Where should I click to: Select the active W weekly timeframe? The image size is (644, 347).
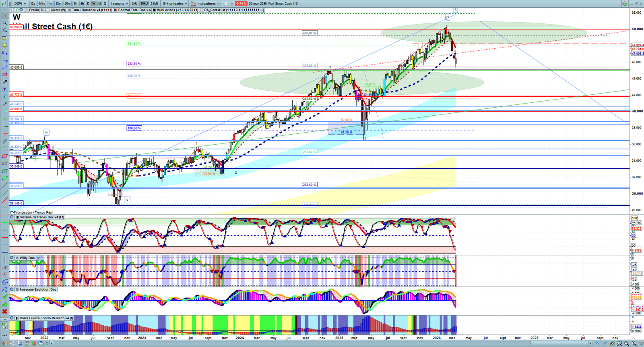click(x=94, y=3)
